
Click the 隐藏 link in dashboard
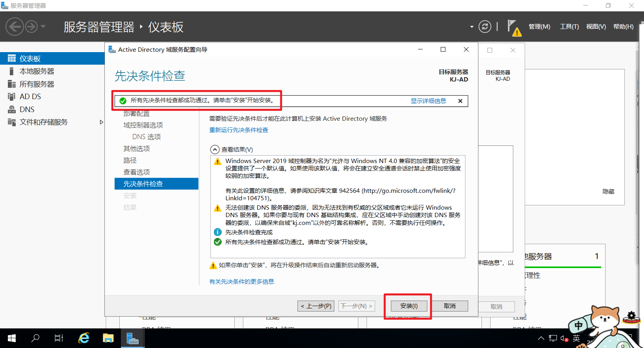click(x=608, y=191)
